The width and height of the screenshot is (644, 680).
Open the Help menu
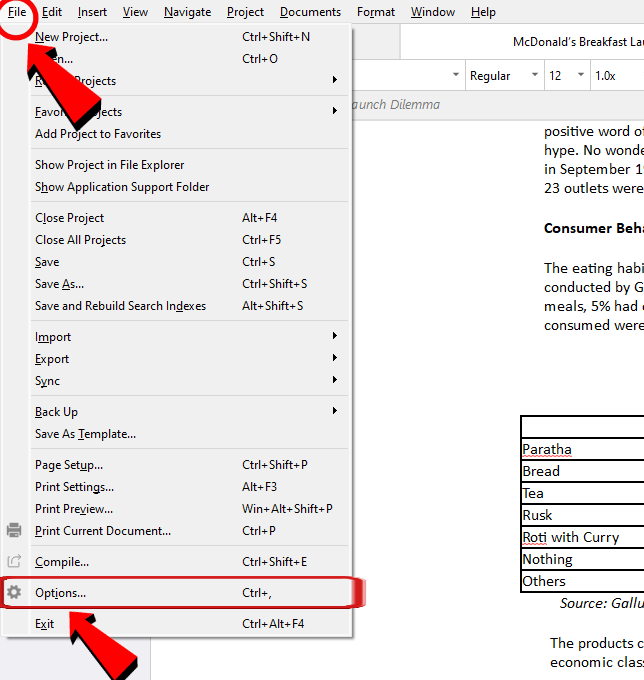tap(483, 12)
